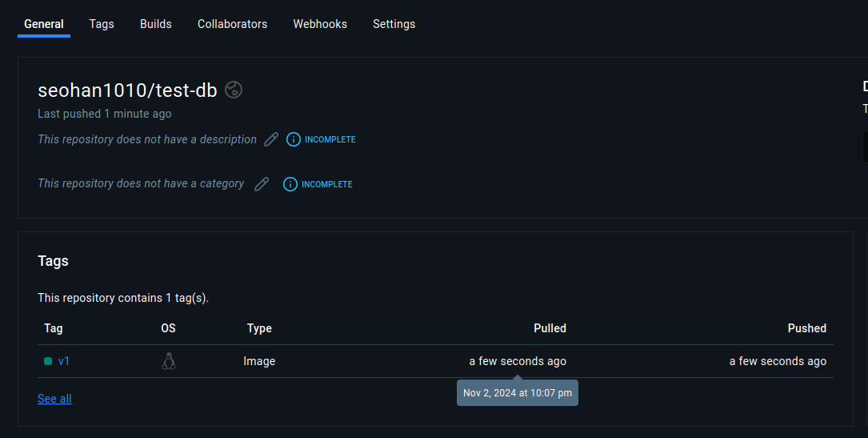
Task: Click the OS column header
Action: (x=168, y=328)
